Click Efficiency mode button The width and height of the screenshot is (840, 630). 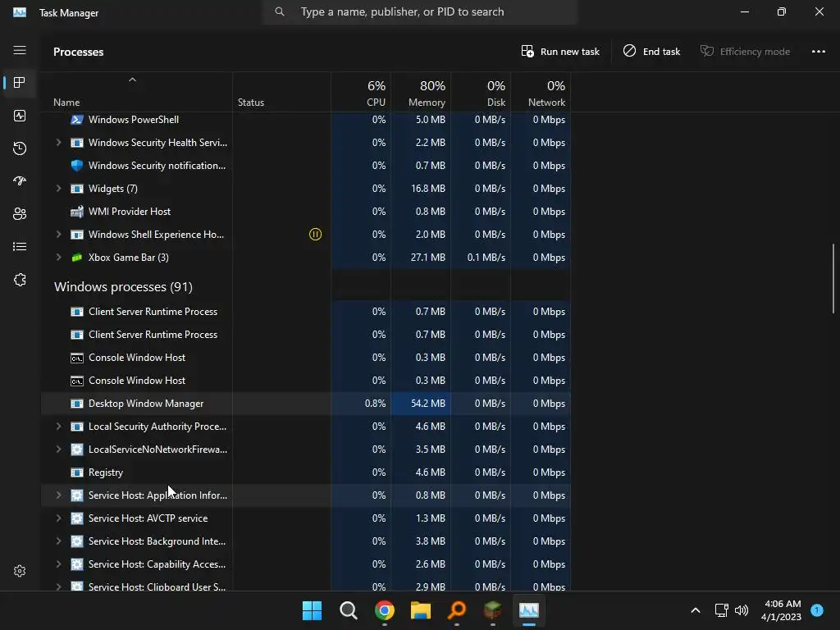tap(745, 52)
